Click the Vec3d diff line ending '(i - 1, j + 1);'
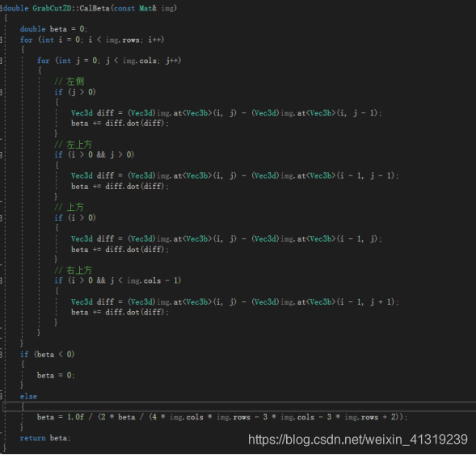 [235, 302]
